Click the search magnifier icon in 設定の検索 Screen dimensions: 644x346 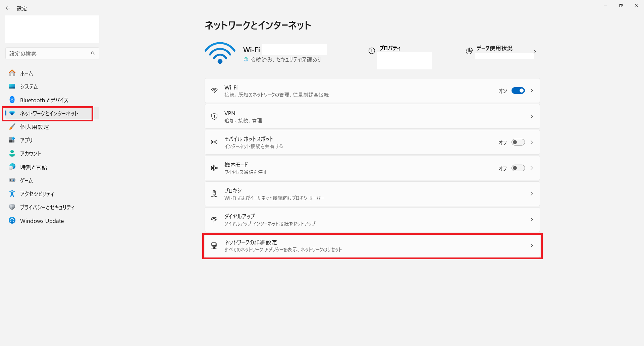(93, 53)
